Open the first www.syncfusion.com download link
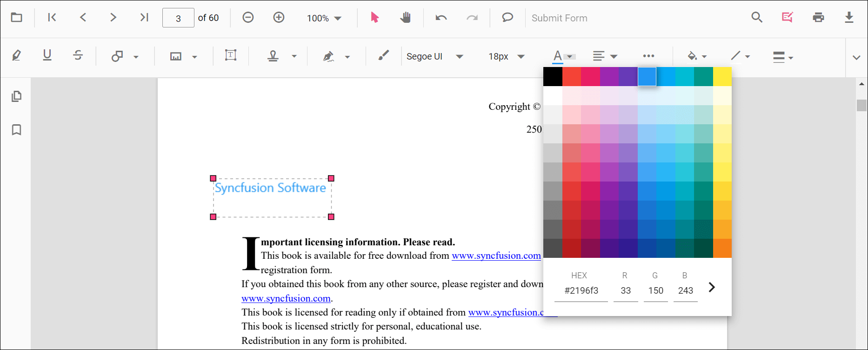This screenshot has height=350, width=868. pos(496,256)
